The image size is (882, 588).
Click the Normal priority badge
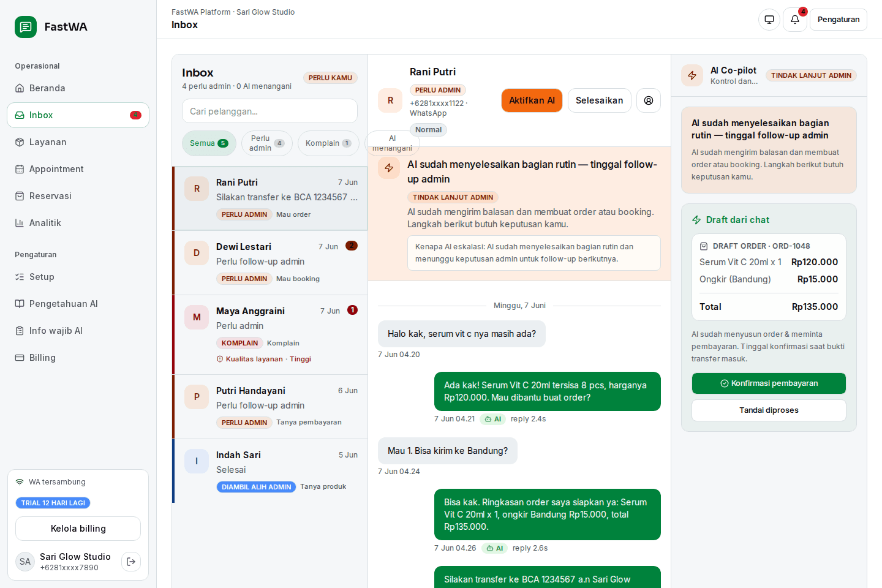(x=428, y=130)
